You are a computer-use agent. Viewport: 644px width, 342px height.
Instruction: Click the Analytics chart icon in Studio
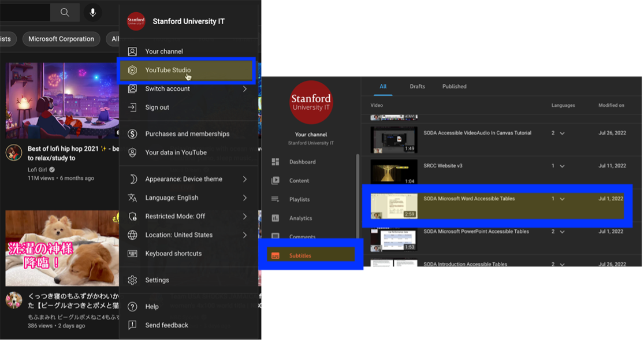(x=275, y=218)
